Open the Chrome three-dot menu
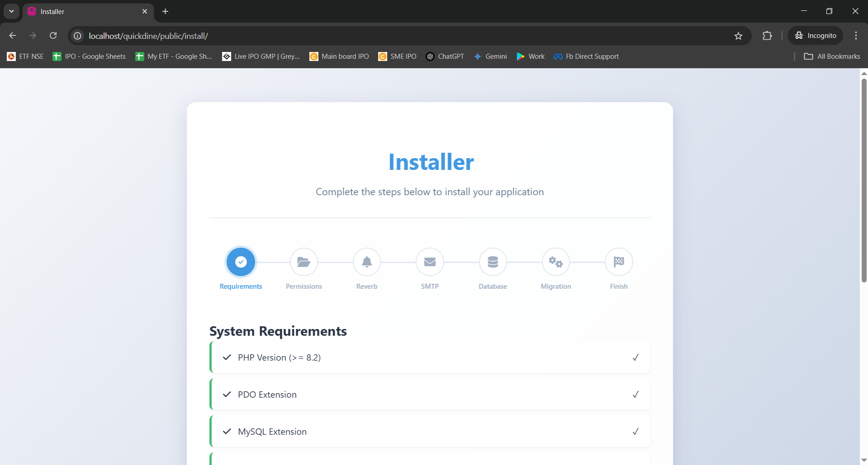The height and width of the screenshot is (465, 868). [856, 36]
